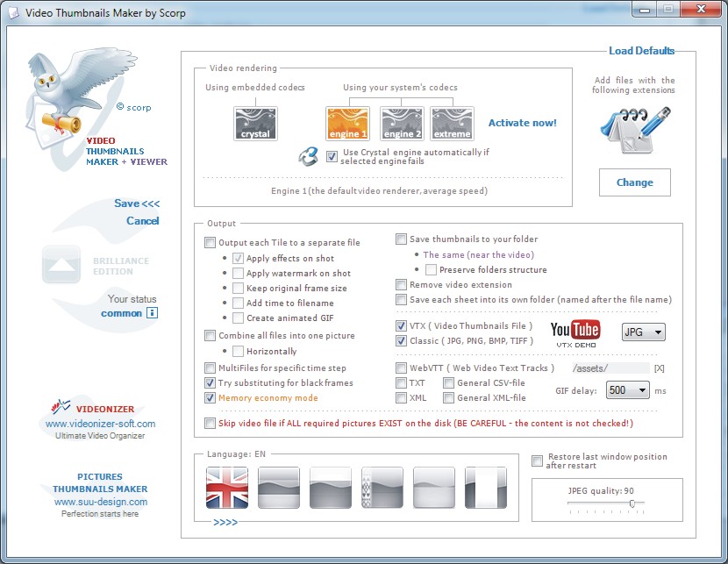
Task: Click the phone icon beside Crystal fallback option
Action: pos(308,156)
